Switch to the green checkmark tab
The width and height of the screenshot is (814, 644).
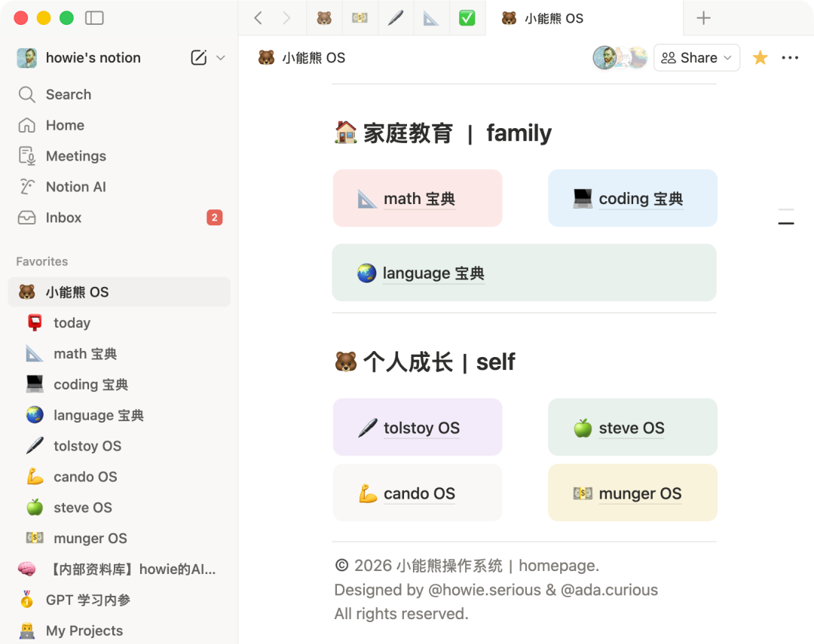[x=467, y=18]
